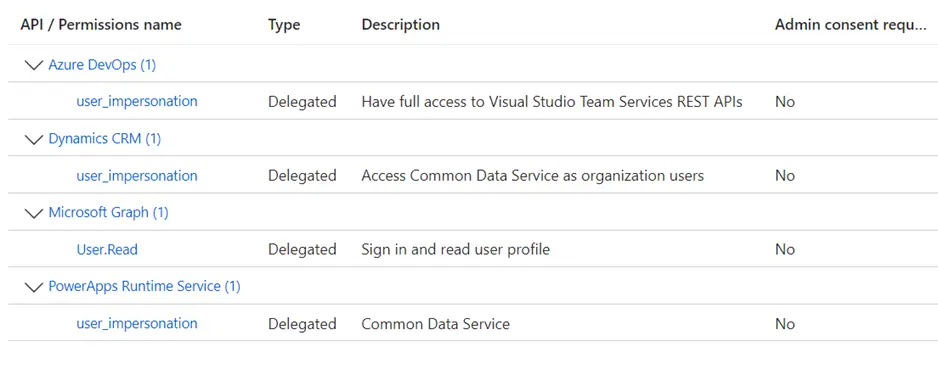938x369 pixels.
Task: Collapse the PowerApps Runtime Service group chevron
Action: [34, 287]
